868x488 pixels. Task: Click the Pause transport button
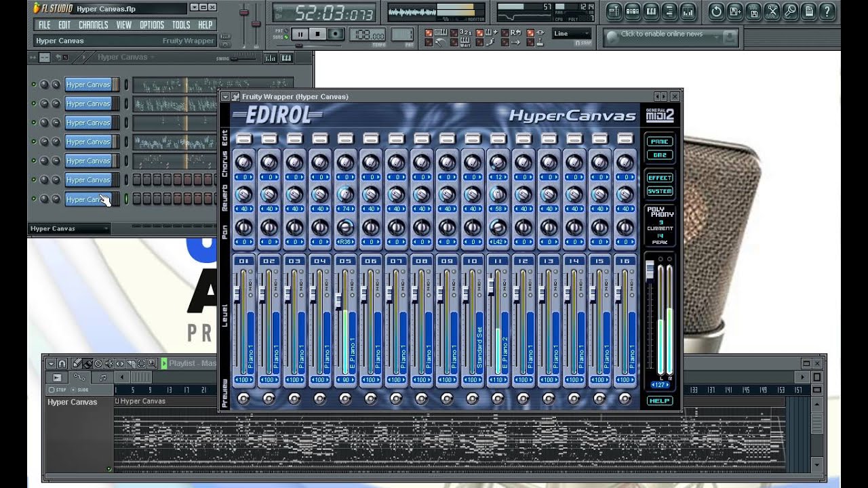click(x=300, y=34)
